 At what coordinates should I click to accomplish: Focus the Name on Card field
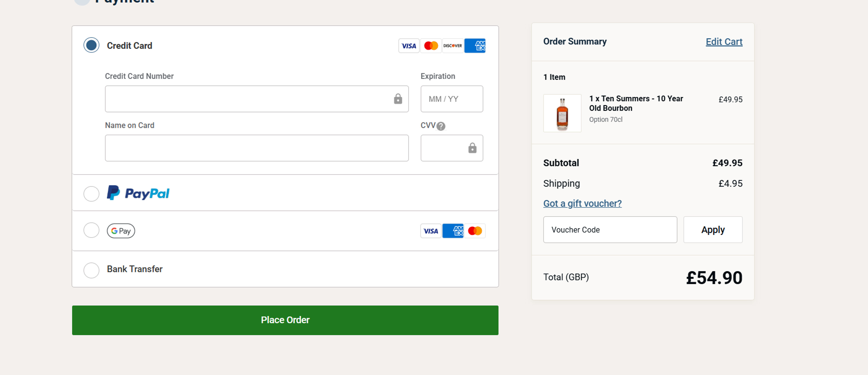257,148
